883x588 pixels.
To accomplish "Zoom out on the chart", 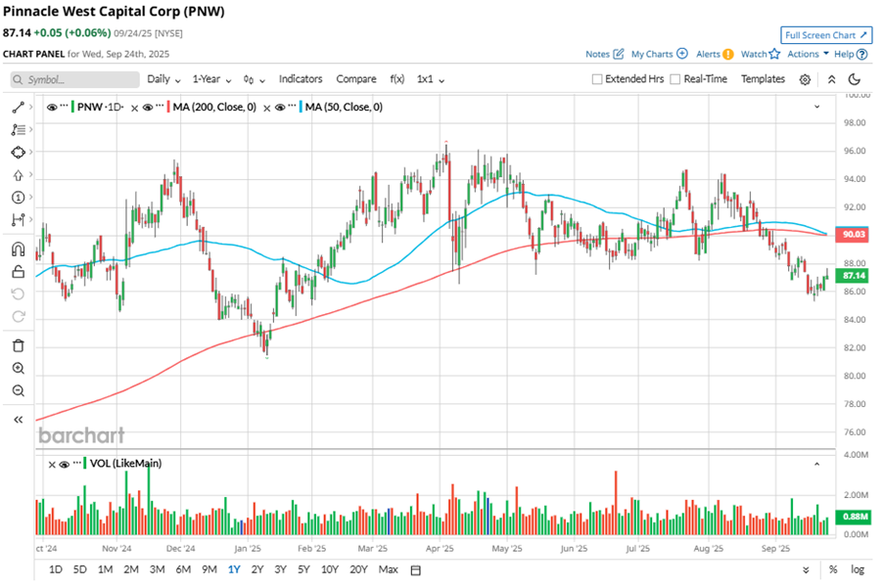I will (x=18, y=390).
